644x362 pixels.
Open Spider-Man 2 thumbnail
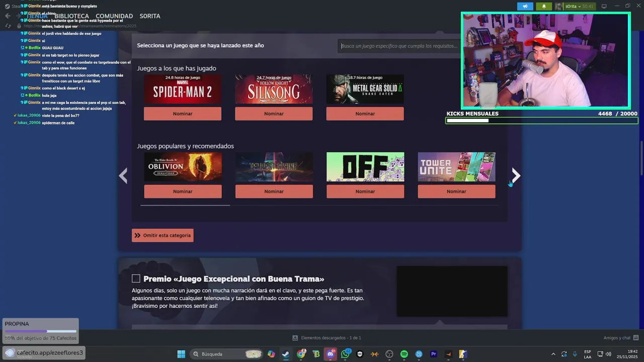coord(183,89)
